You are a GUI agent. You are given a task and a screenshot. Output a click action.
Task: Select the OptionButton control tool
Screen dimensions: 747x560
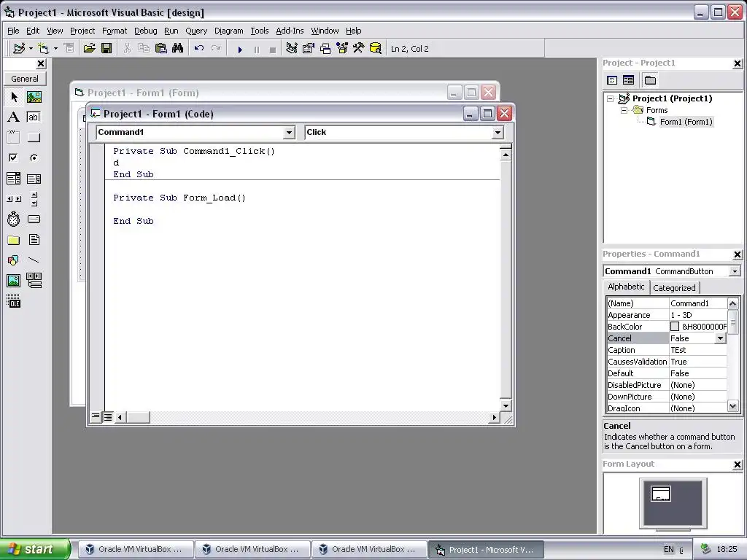tap(34, 157)
